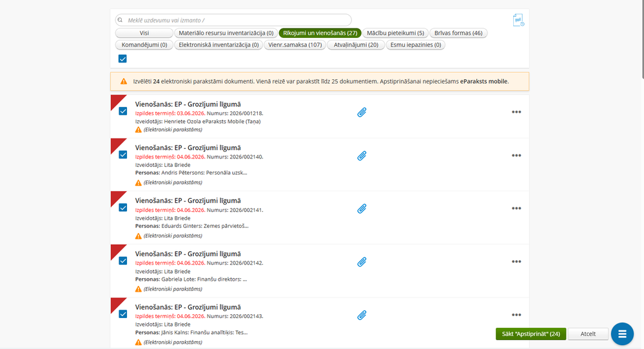The image size is (644, 349).
Task: Expand three-dot options for document 2026/002141
Action: (x=516, y=209)
